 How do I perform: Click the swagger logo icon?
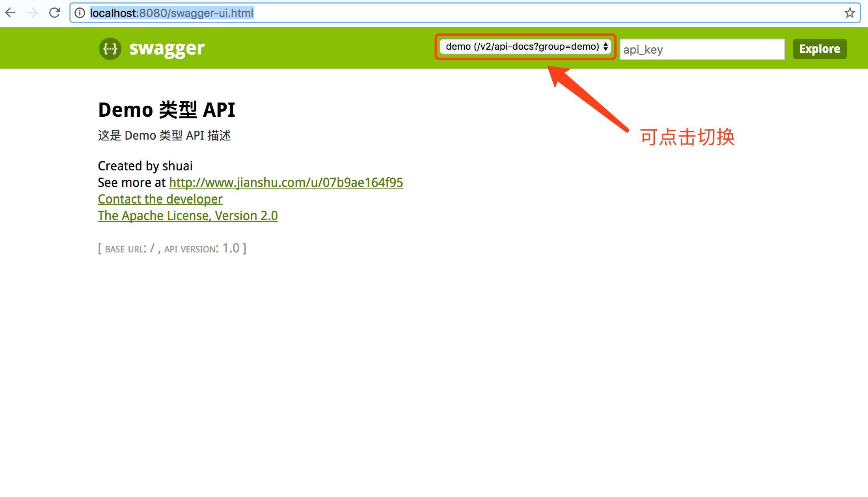click(110, 49)
